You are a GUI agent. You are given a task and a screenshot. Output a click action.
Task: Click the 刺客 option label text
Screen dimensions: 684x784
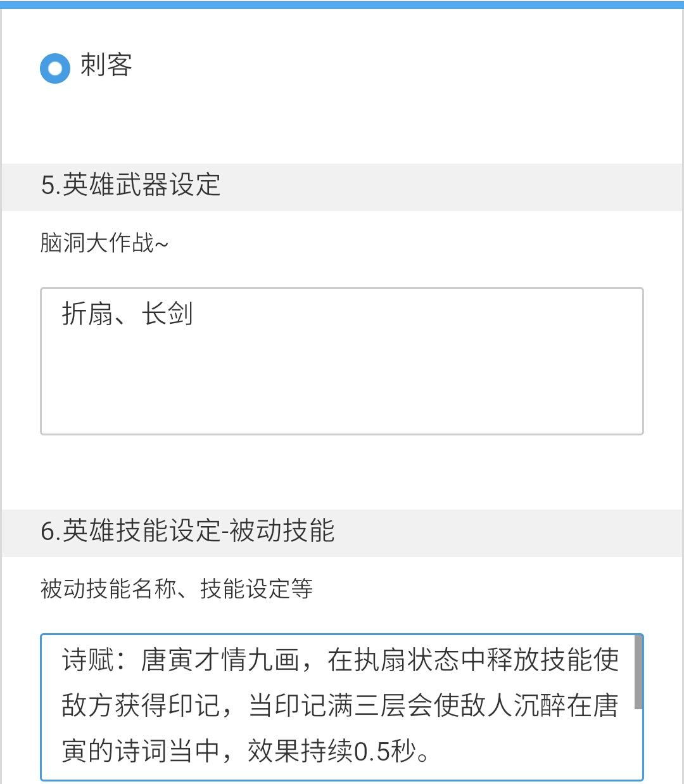tap(106, 65)
